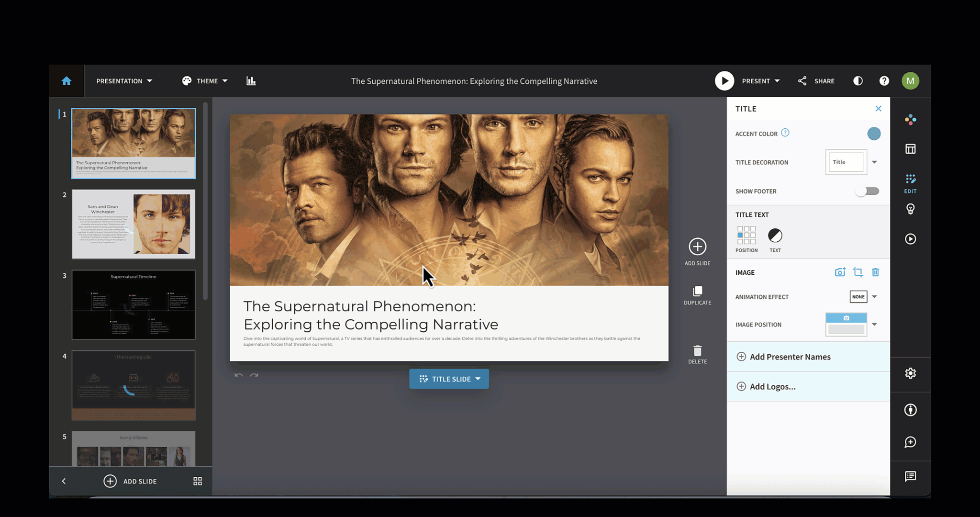Image resolution: width=980 pixels, height=517 pixels.
Task: Toggle the contrast half-circle icon in top bar
Action: point(858,81)
